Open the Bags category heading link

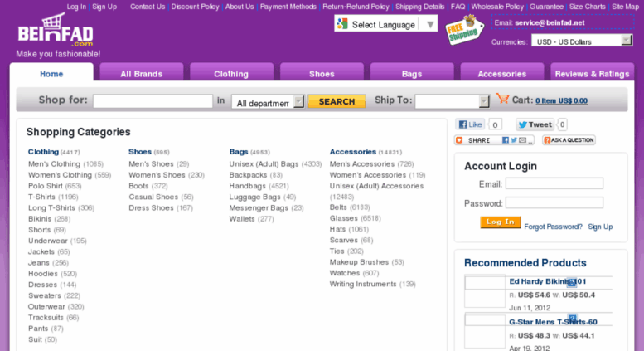239,152
